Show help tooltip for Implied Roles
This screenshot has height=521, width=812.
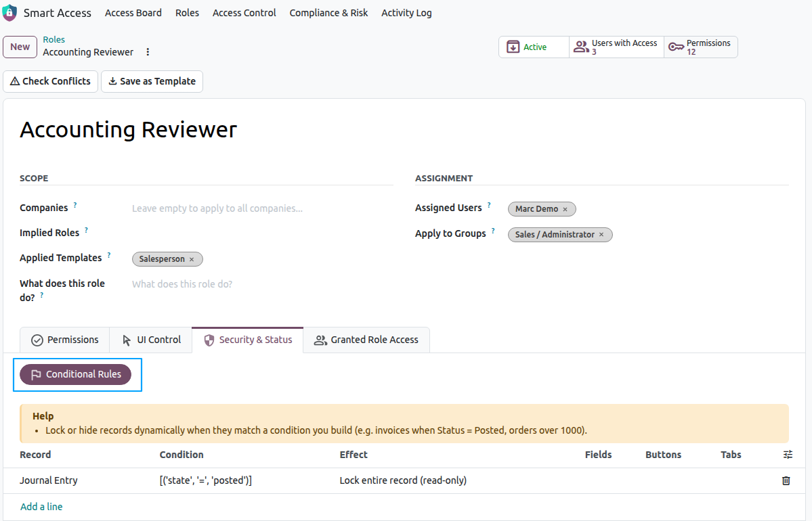[x=87, y=230]
